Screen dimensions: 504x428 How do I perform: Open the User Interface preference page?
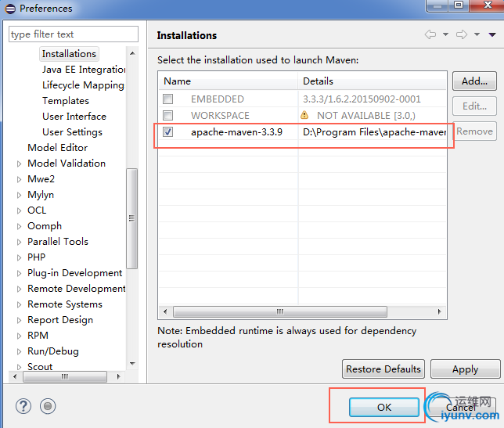tap(74, 117)
